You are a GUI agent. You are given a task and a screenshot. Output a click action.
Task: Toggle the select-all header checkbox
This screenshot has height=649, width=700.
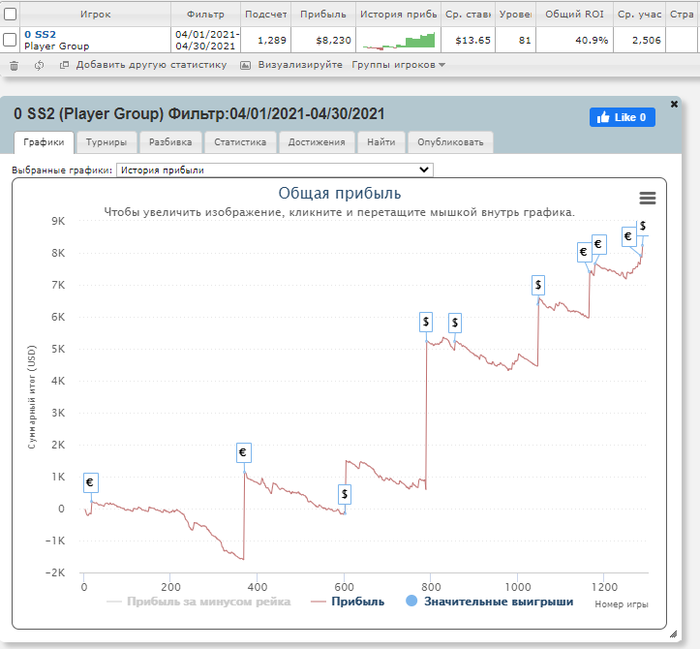[x=10, y=14]
